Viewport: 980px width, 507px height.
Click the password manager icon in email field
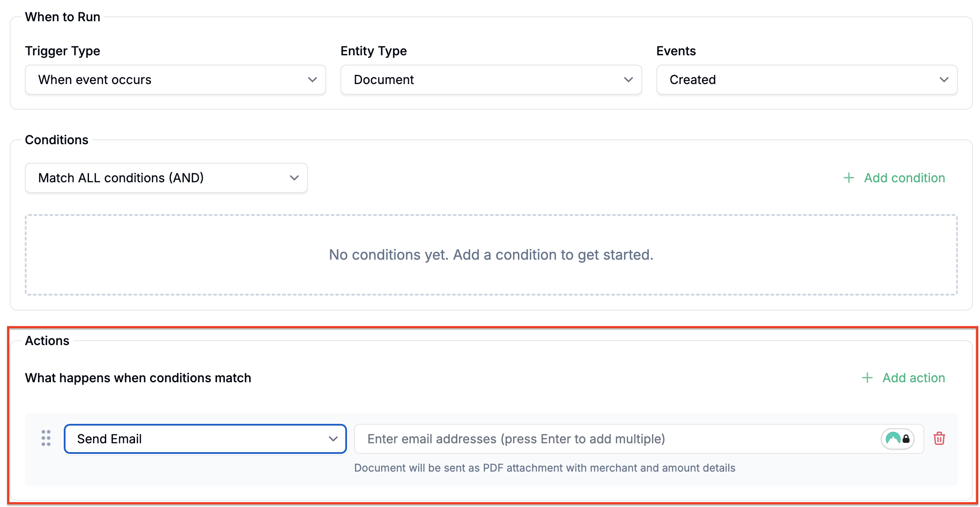[x=897, y=439]
